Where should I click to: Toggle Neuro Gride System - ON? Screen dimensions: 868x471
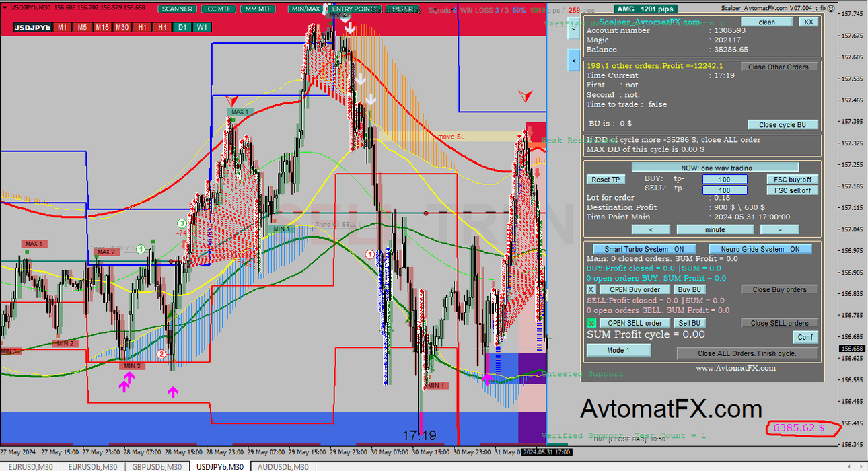click(760, 249)
